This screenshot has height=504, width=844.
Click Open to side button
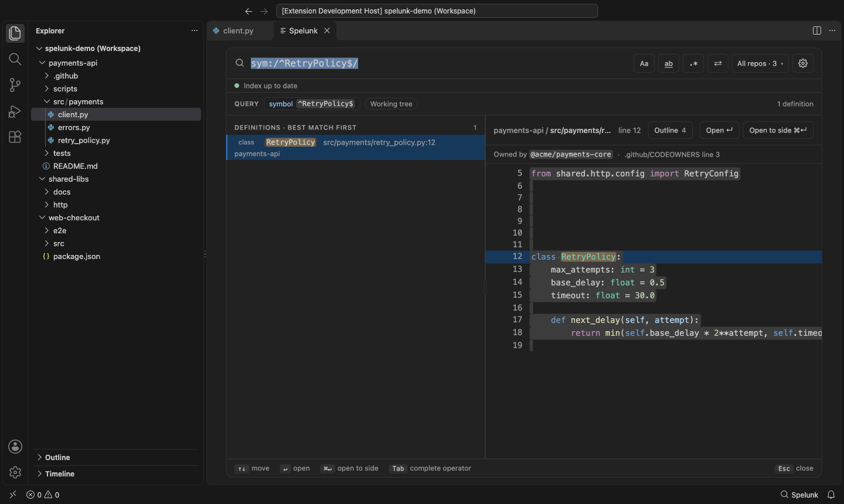click(x=778, y=130)
